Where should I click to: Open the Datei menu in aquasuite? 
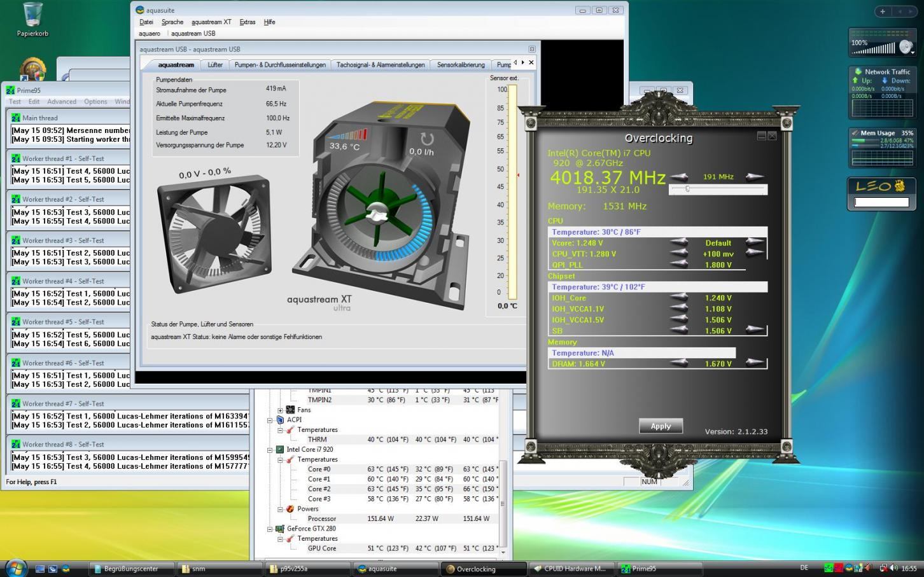pyautogui.click(x=146, y=22)
